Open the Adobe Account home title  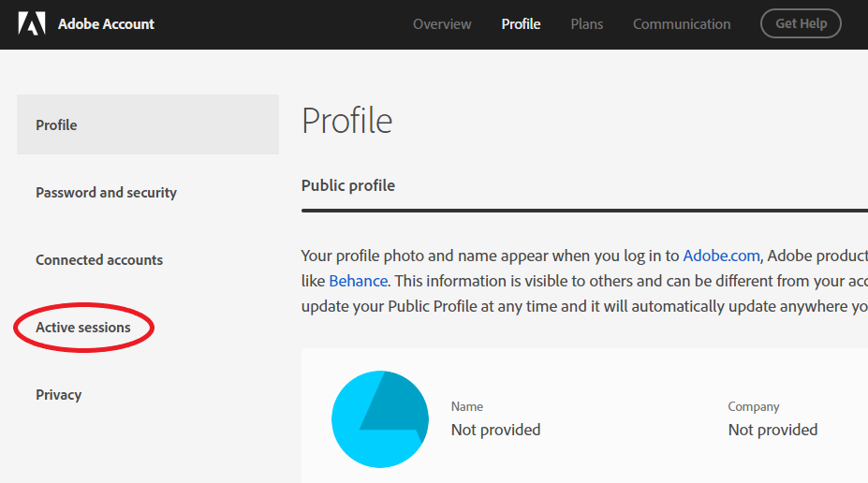[107, 24]
